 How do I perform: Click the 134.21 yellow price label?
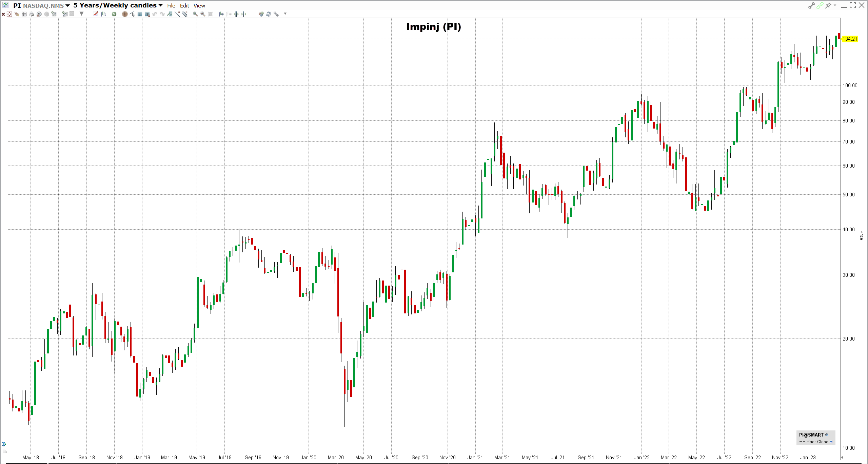tap(850, 39)
